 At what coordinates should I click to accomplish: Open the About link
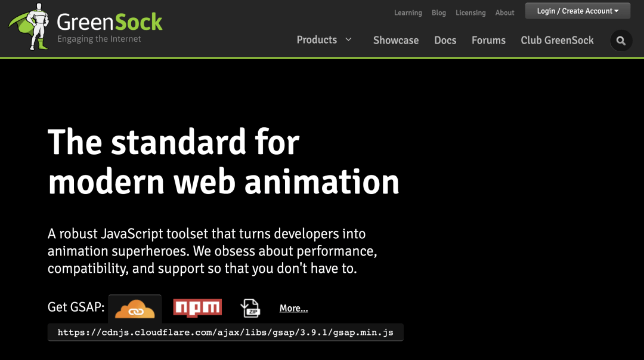tap(505, 13)
